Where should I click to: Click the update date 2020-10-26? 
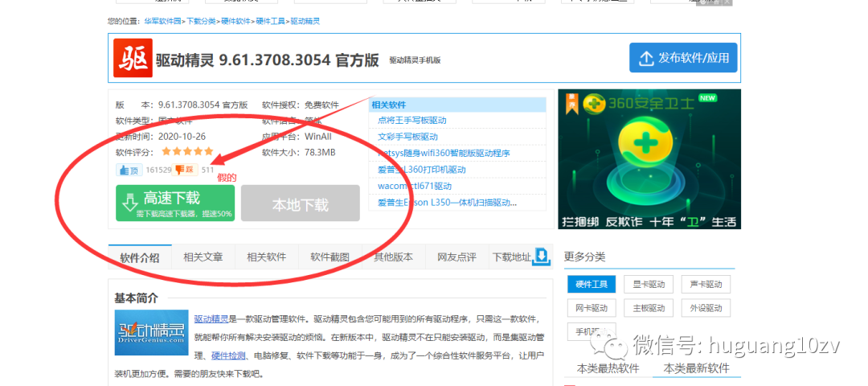[x=182, y=136]
